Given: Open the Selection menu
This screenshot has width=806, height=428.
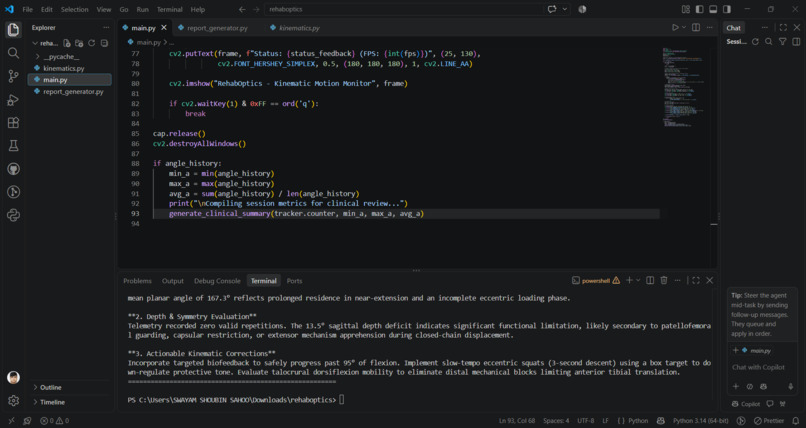Looking at the screenshot, I should coord(75,9).
